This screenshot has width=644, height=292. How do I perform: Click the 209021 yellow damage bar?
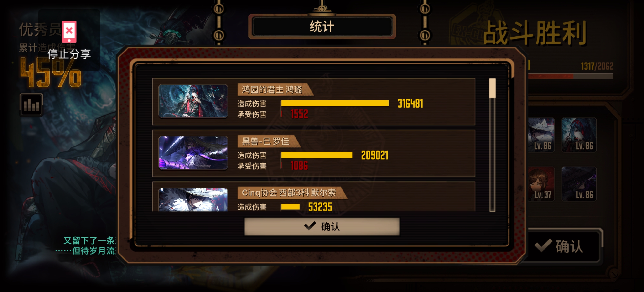(x=317, y=155)
